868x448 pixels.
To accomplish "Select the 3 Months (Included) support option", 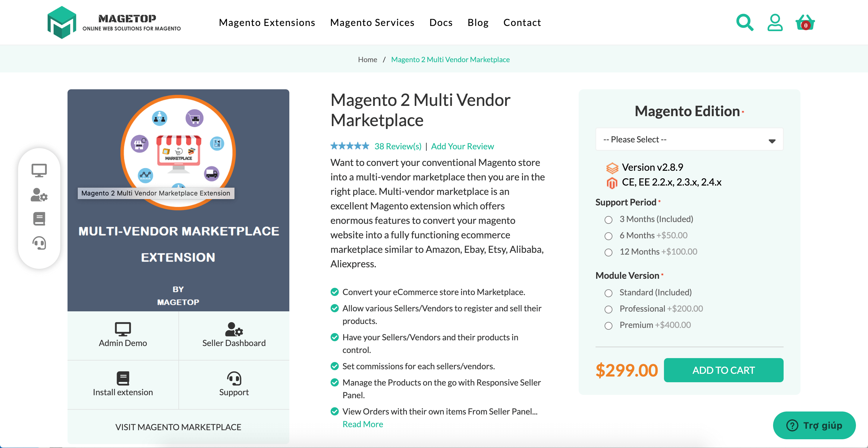I will 608,220.
